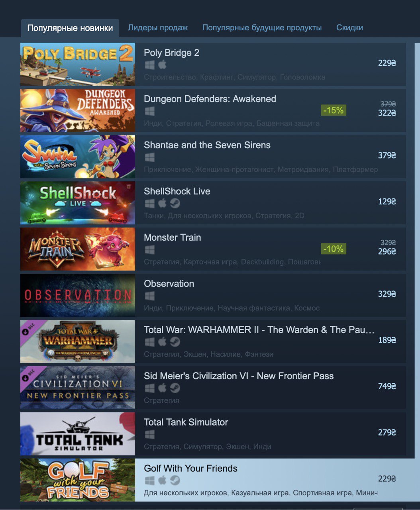Open Shantae and the Seven Sirens title
The width and height of the screenshot is (420, 510).
(x=207, y=145)
